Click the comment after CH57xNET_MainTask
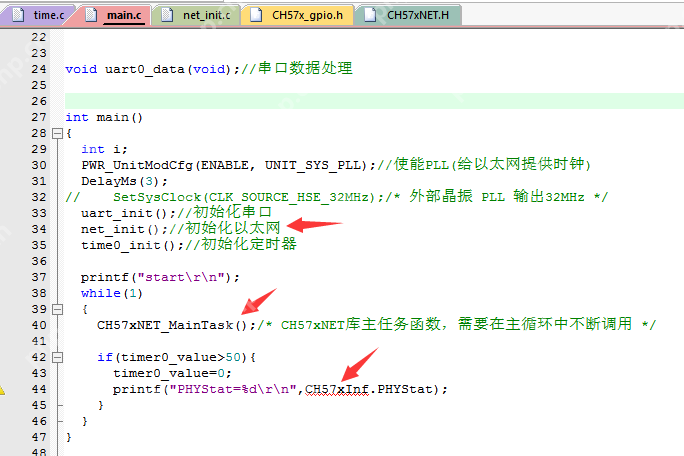This screenshot has height=456, width=684. pos(457,325)
